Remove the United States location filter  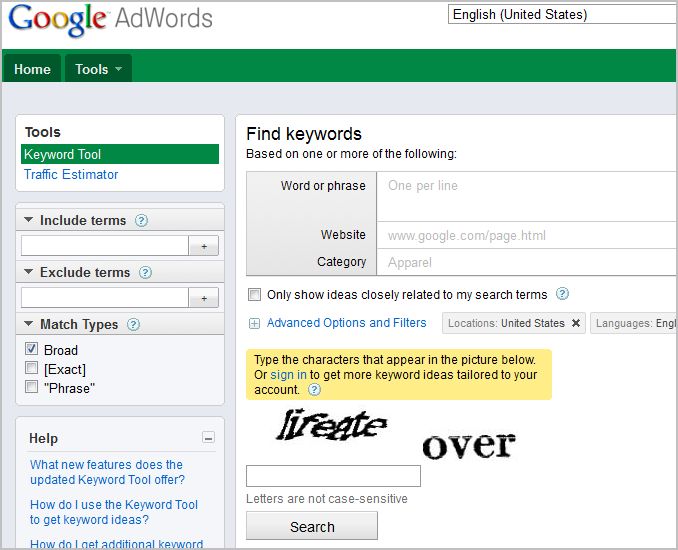pyautogui.click(x=576, y=324)
